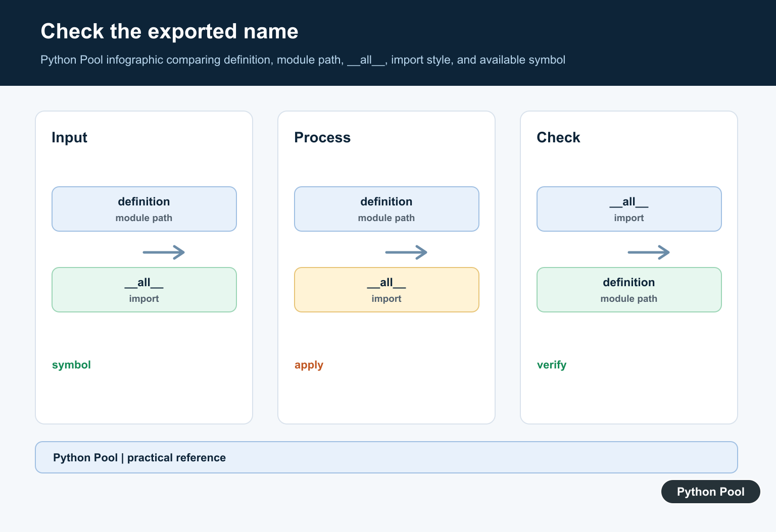This screenshot has height=532, width=776.
Task: Click the Python Pool infographic subtitle text
Action: pyautogui.click(x=303, y=60)
